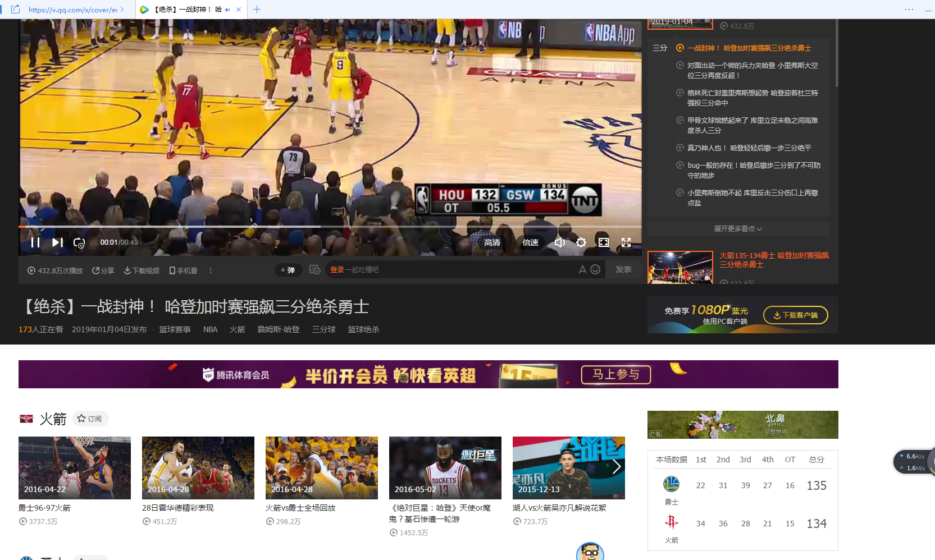Open the 倍速 playback speed menu
The width and height of the screenshot is (935, 560).
[x=530, y=242]
